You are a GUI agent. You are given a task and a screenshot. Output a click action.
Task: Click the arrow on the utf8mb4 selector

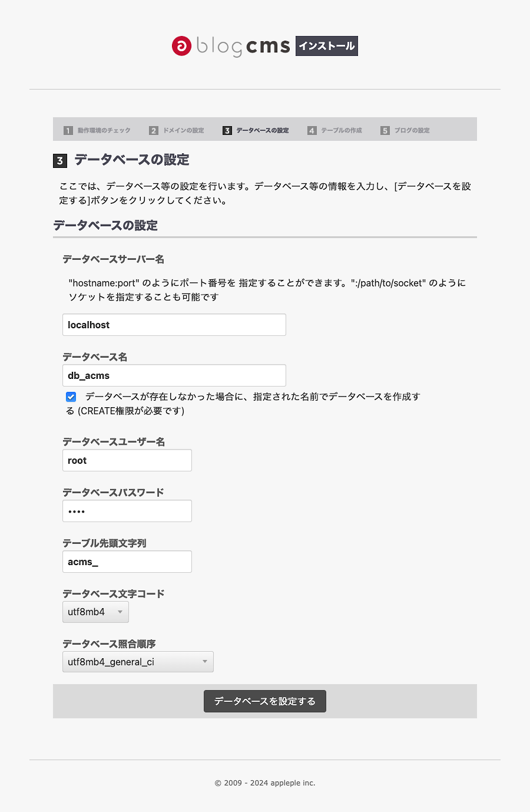click(120, 612)
